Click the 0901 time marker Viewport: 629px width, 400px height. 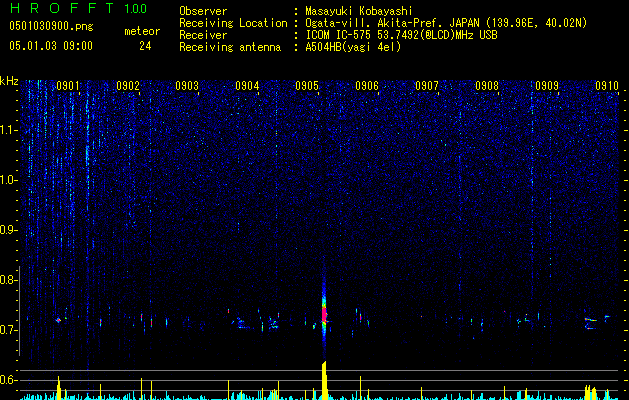pyautogui.click(x=68, y=86)
